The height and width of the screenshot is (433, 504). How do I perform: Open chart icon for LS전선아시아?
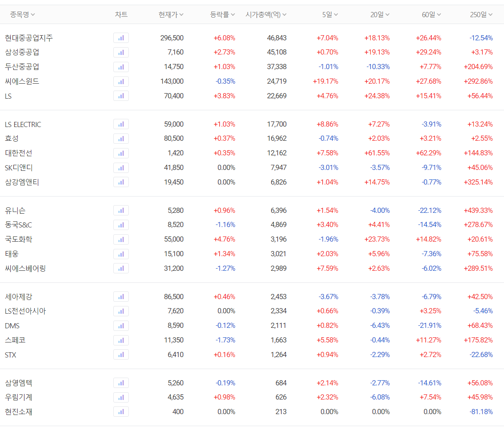[x=121, y=311]
